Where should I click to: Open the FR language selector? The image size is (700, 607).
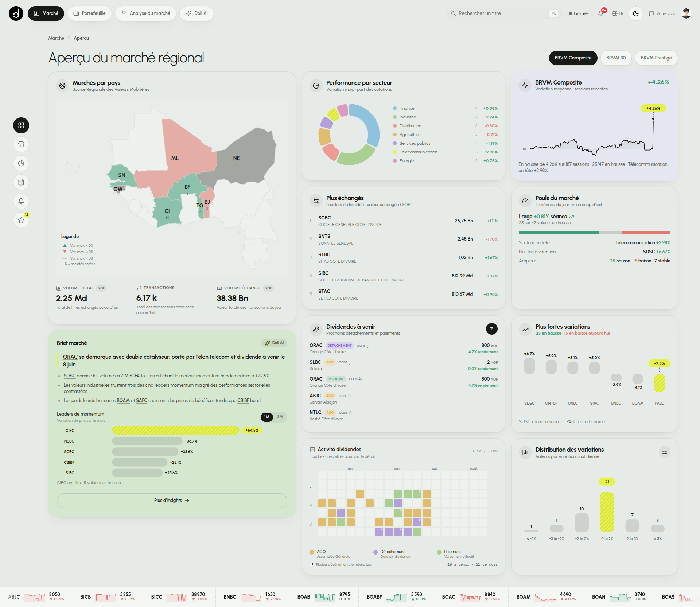(618, 13)
